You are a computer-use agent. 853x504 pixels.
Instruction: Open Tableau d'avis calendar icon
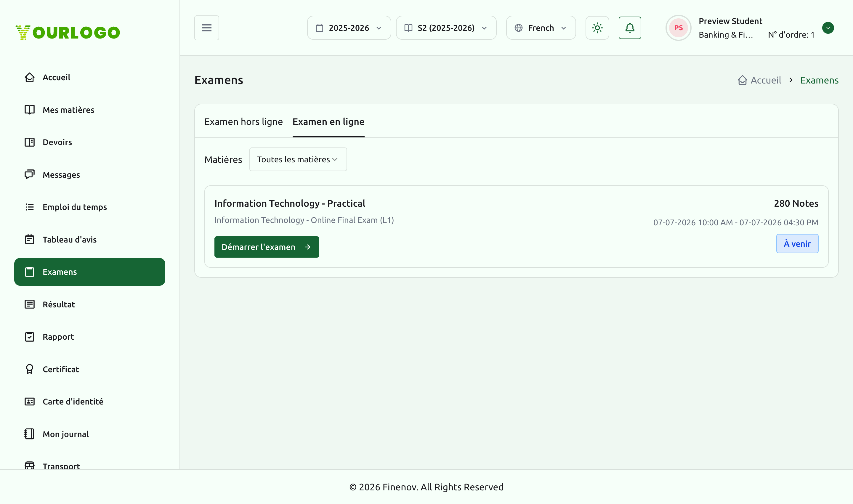(30, 240)
